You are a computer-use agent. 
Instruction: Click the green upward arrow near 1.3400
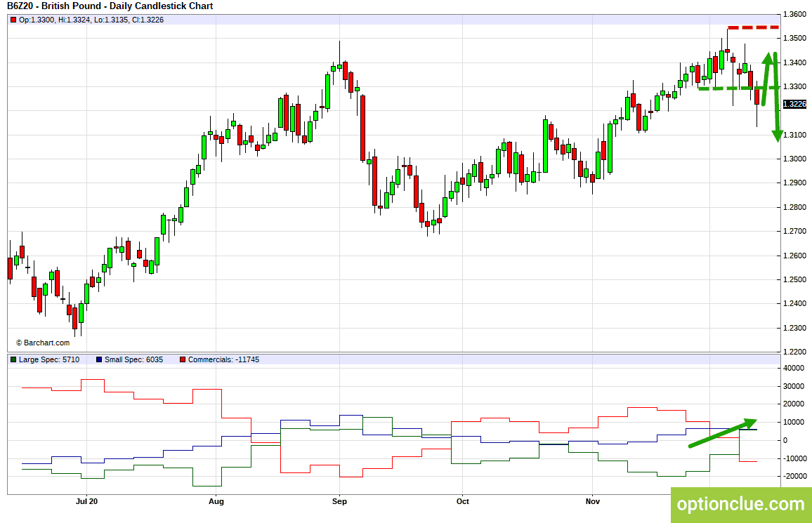pos(768,79)
